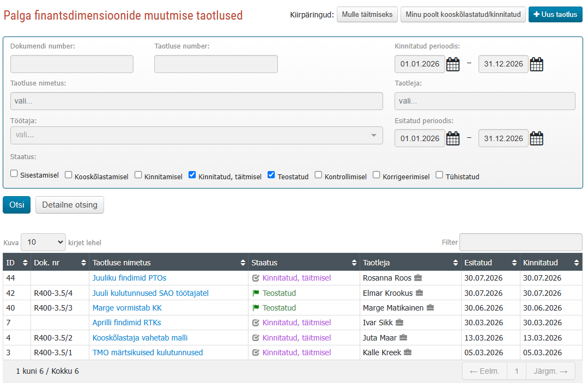Click green flag icon in row 42

click(256, 293)
